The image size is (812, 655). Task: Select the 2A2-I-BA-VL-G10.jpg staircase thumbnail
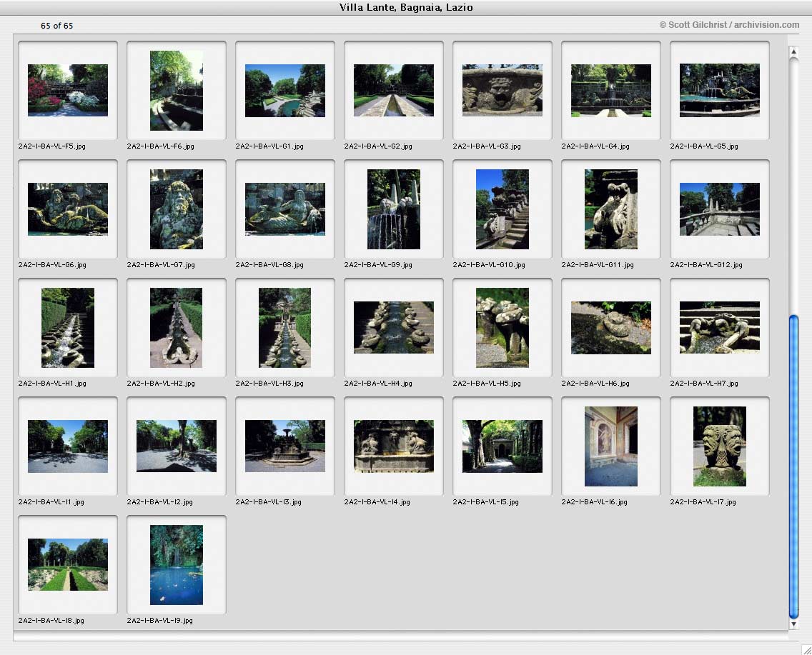point(502,209)
